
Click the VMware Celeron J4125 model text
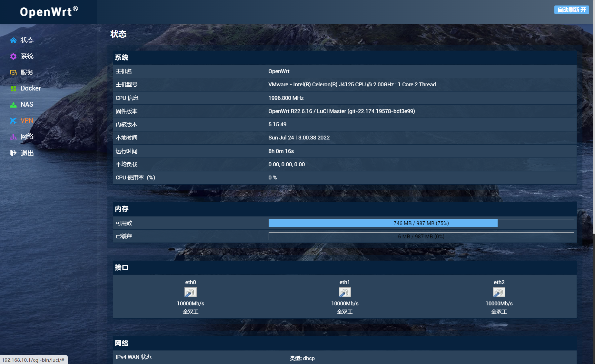[352, 84]
